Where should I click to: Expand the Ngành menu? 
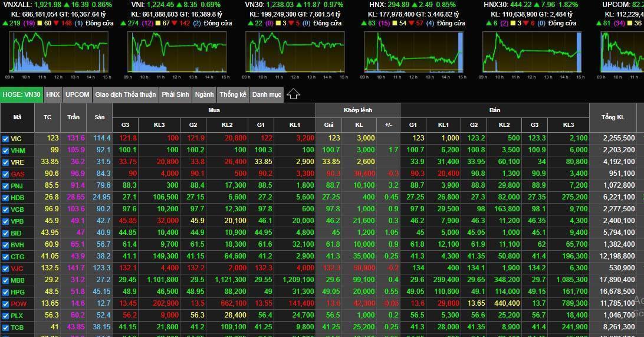(204, 94)
